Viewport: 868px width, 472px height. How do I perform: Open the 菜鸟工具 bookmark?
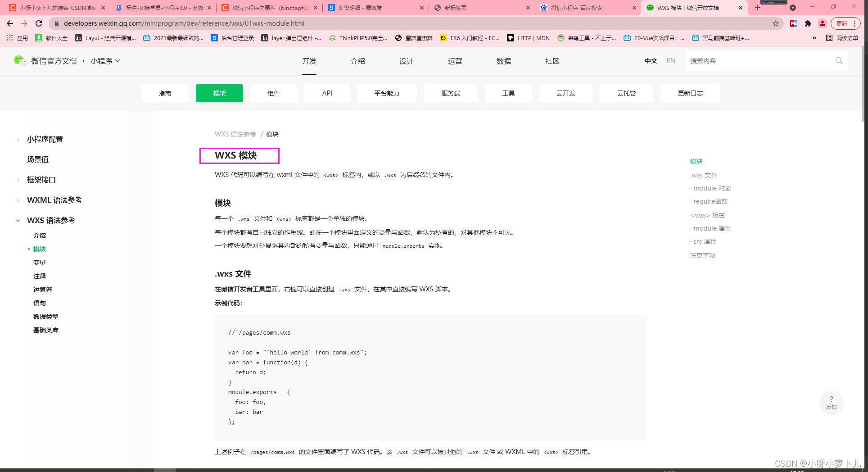[587, 38]
